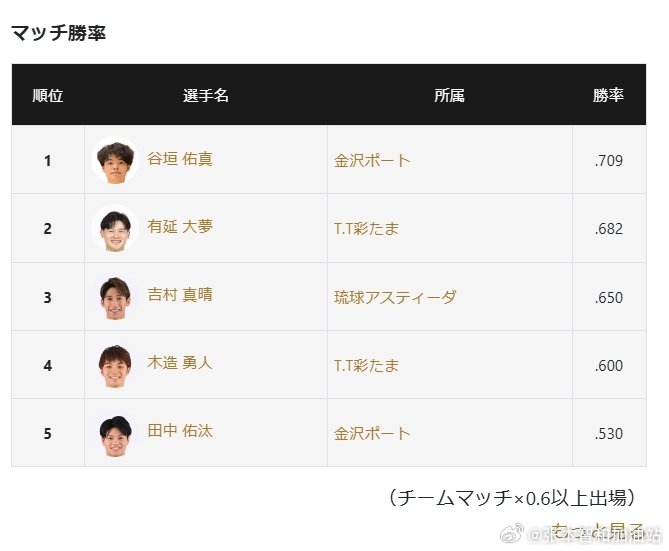Open 金沢ポート team link in fifth row

(x=372, y=434)
